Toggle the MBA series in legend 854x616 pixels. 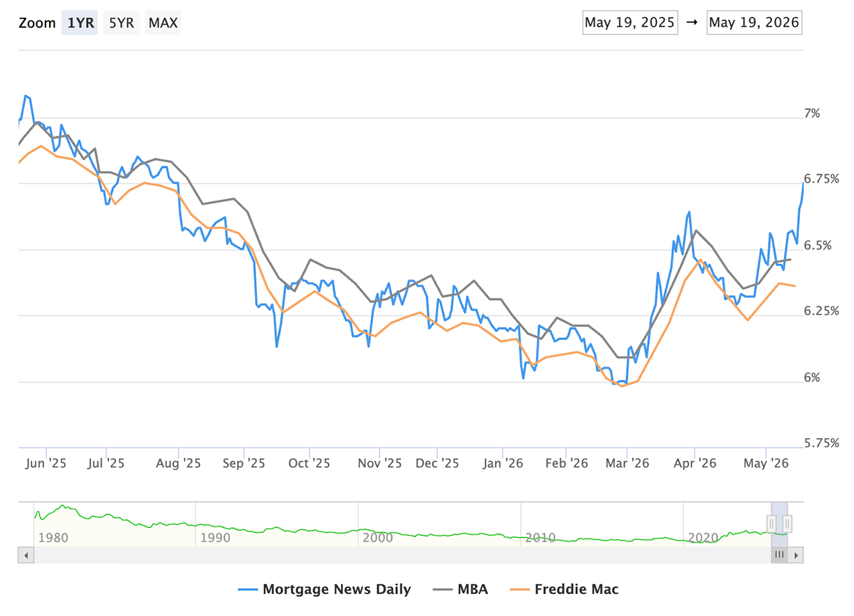(x=462, y=589)
